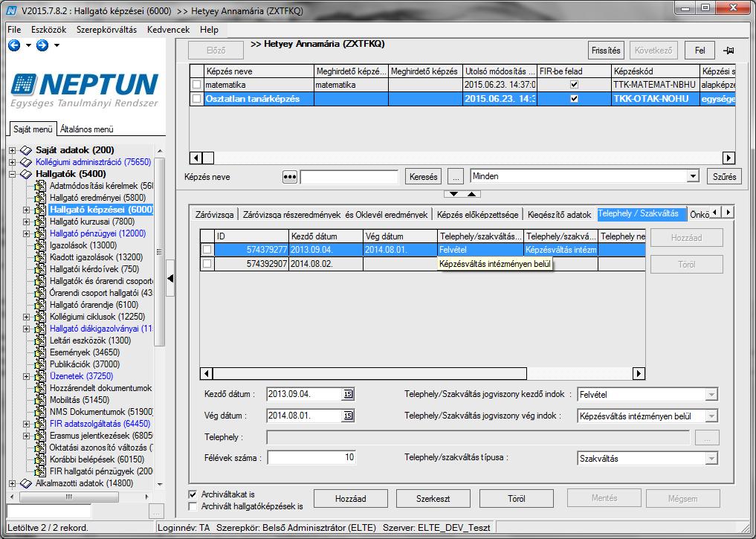Click the left tree vertical scrollbar thumb
Viewport: 756px width, 539px height.
(160, 252)
